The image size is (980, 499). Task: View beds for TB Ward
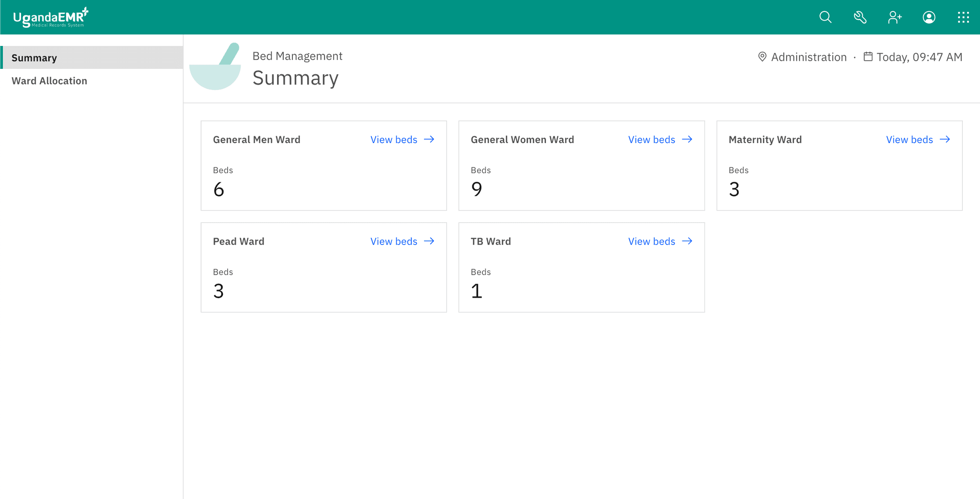click(660, 242)
